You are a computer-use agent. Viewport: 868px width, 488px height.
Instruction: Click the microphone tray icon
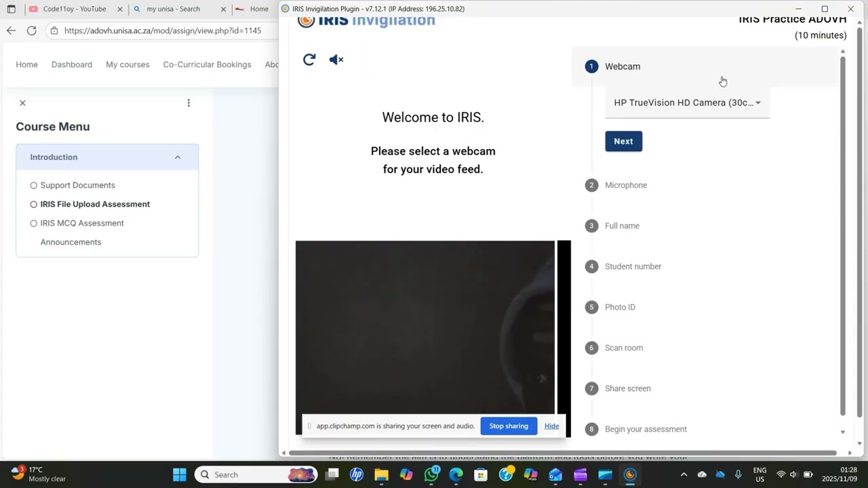click(x=738, y=474)
